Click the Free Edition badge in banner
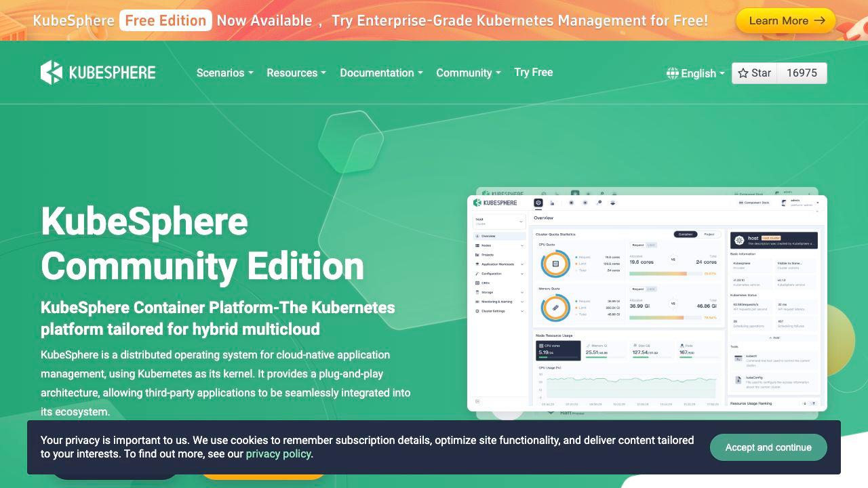The width and height of the screenshot is (868, 488). (x=165, y=20)
